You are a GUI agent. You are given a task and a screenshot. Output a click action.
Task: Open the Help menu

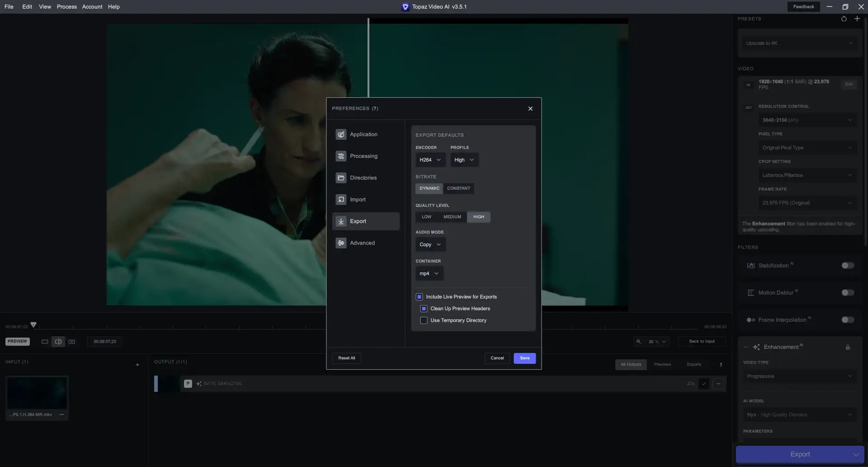[114, 7]
